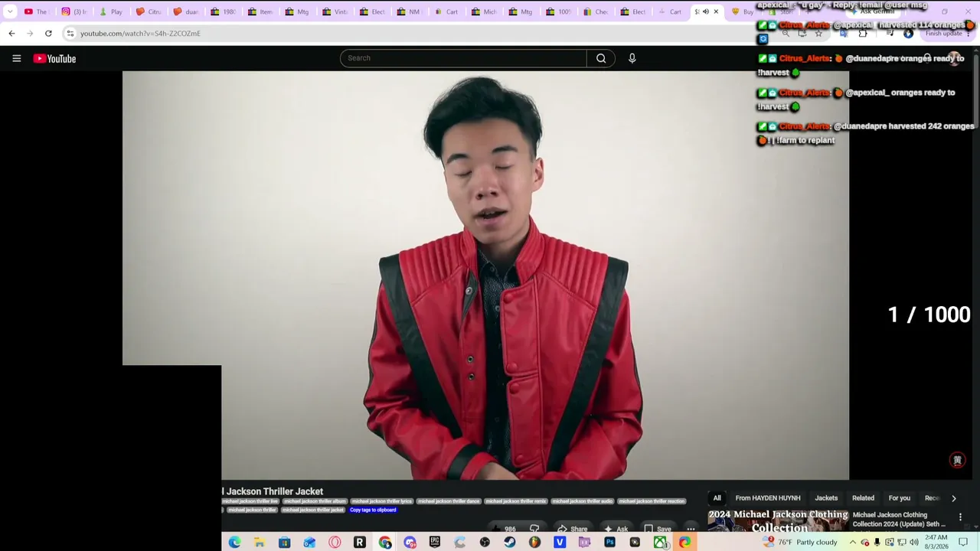Focus the YouTube search box
This screenshot has height=551, width=980.
coord(463,58)
